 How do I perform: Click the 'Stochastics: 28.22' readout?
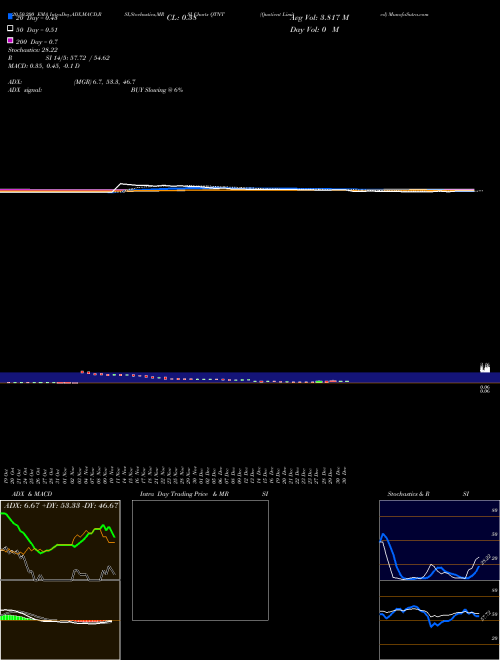pyautogui.click(x=33, y=50)
